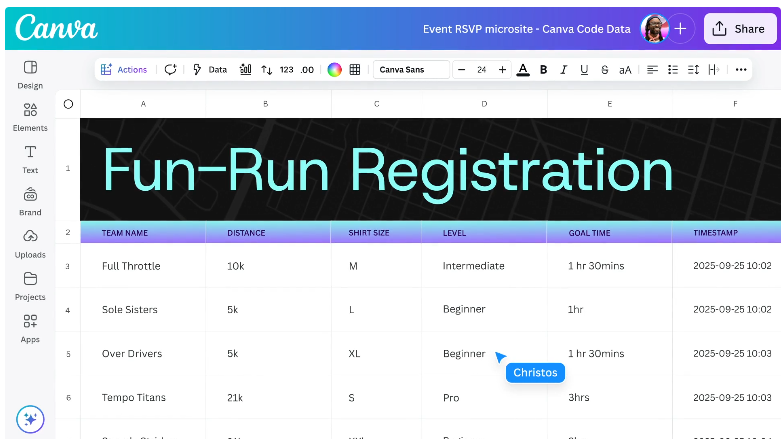Select the GOAL TIME column header
783x439 pixels.
589,233
